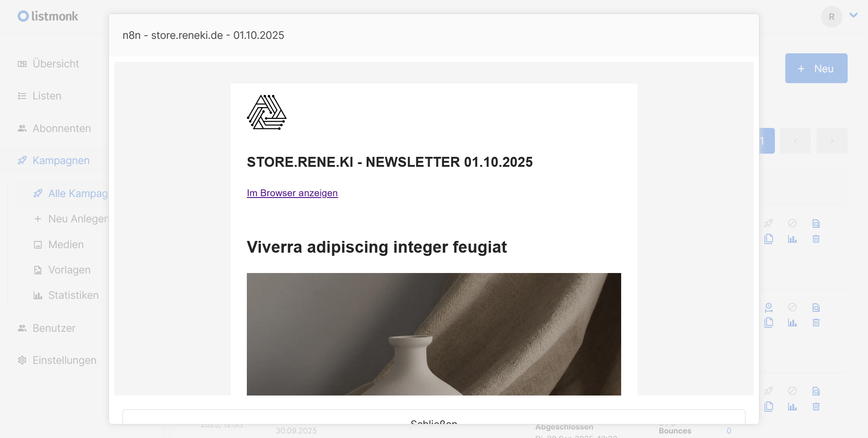Click the vase image in the newsletter preview
Viewport: 868px width, 438px height.
pyautogui.click(x=434, y=334)
